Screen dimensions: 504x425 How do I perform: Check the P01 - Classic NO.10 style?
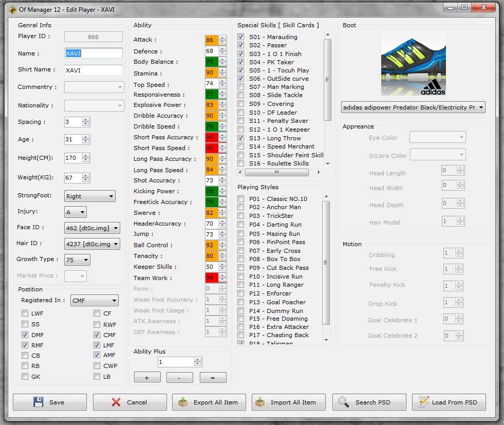pyautogui.click(x=241, y=199)
